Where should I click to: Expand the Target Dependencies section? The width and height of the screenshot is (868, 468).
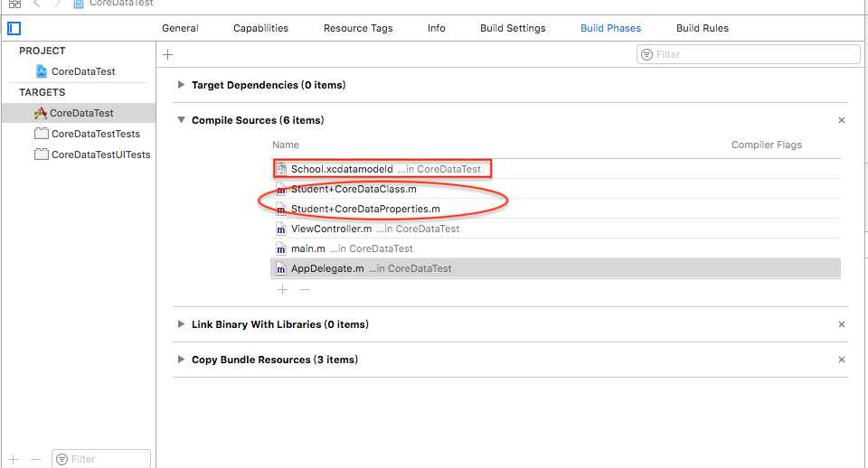[182, 85]
